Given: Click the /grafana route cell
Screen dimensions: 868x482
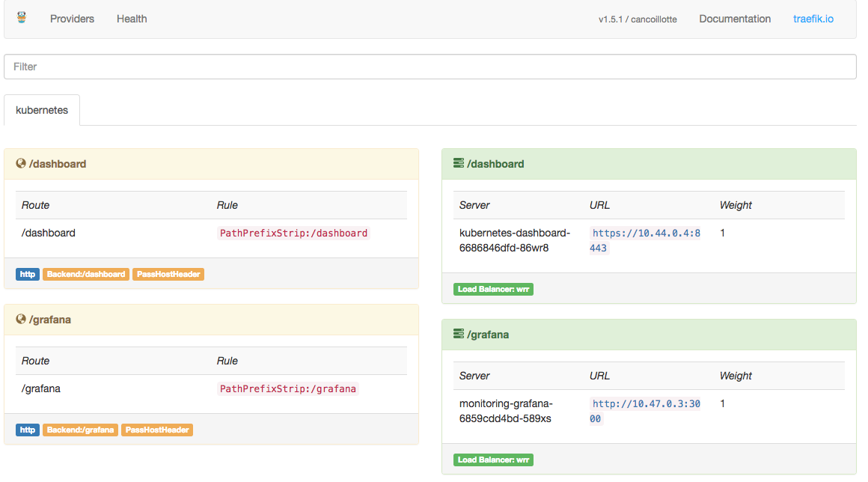Looking at the screenshot, I should [x=41, y=388].
